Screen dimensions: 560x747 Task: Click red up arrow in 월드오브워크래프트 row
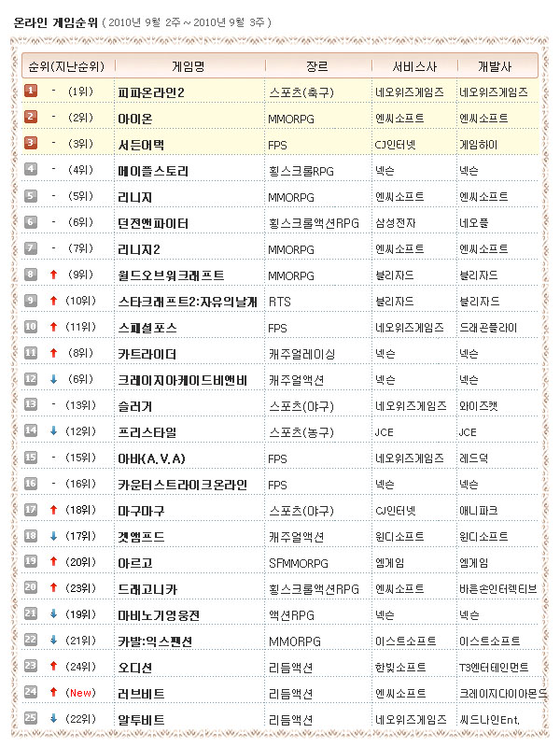tap(54, 275)
